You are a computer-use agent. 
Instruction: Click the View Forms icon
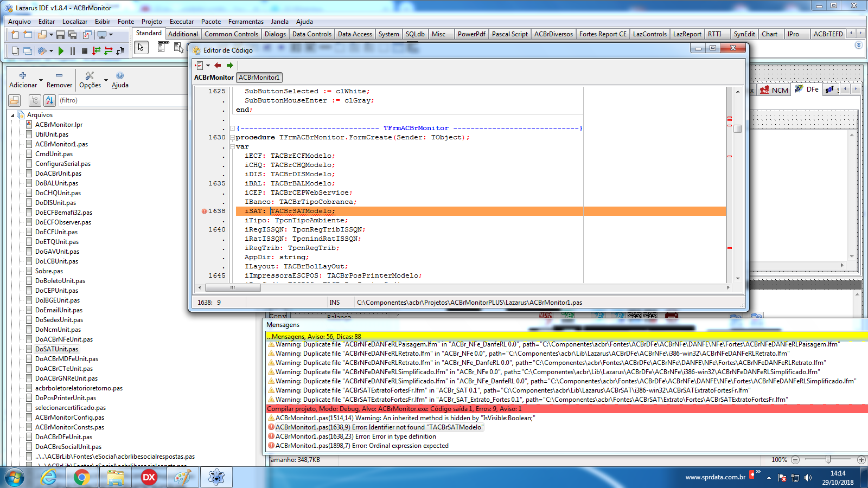pos(28,51)
